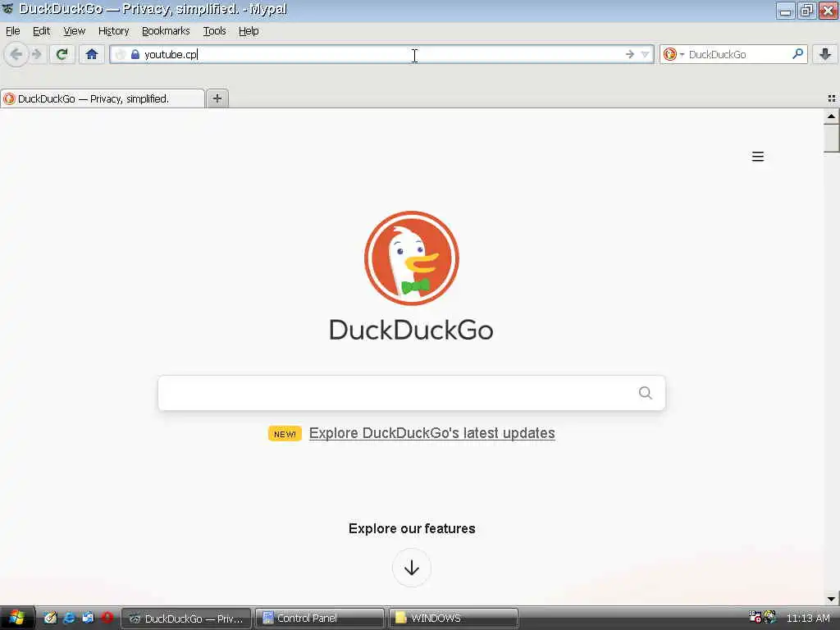Launch Internet Explorer from quick launch

tap(69, 618)
